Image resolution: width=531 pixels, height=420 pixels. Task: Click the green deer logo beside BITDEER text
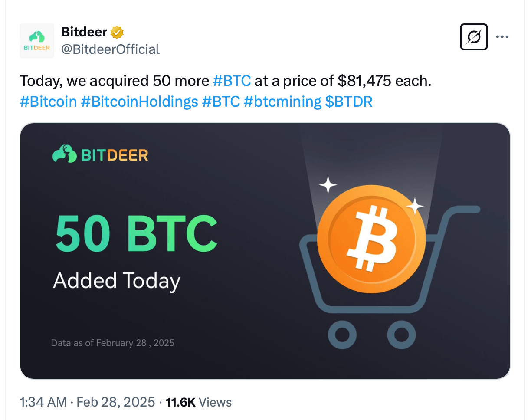(63, 153)
